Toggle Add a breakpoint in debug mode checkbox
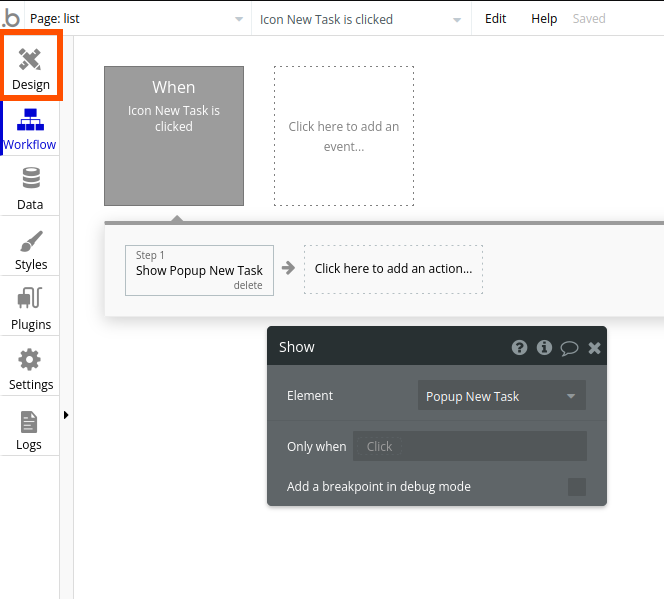The width and height of the screenshot is (664, 599). (577, 487)
